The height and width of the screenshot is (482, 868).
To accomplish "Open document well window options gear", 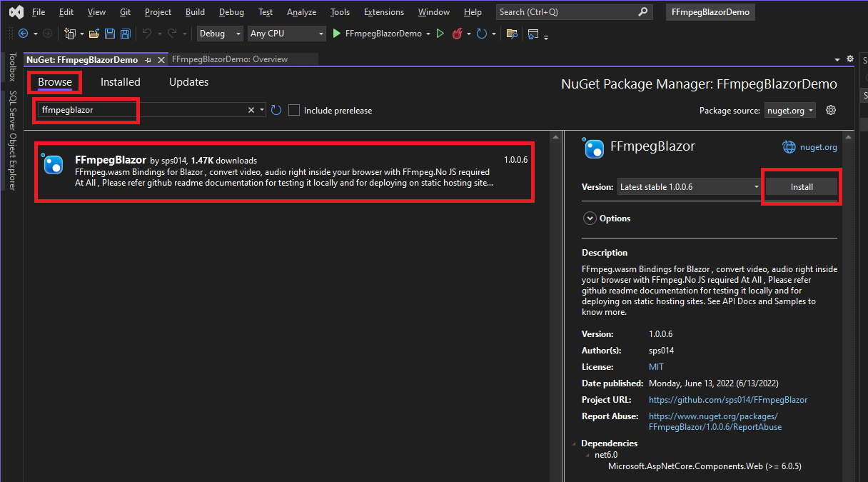I will pyautogui.click(x=849, y=59).
